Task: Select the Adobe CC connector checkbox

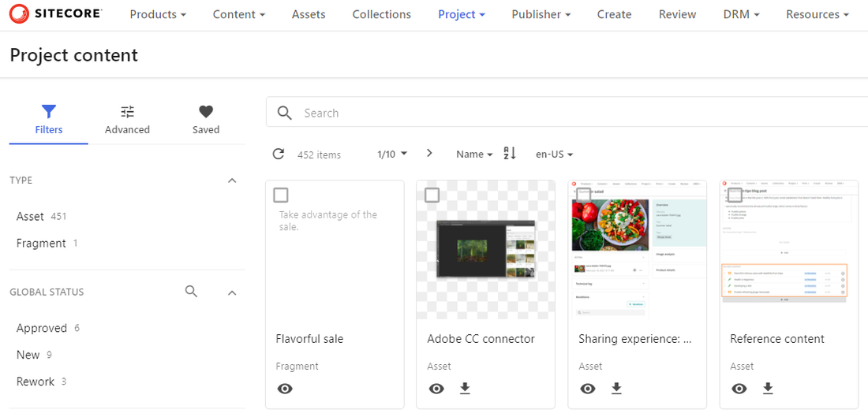Action: [432, 195]
